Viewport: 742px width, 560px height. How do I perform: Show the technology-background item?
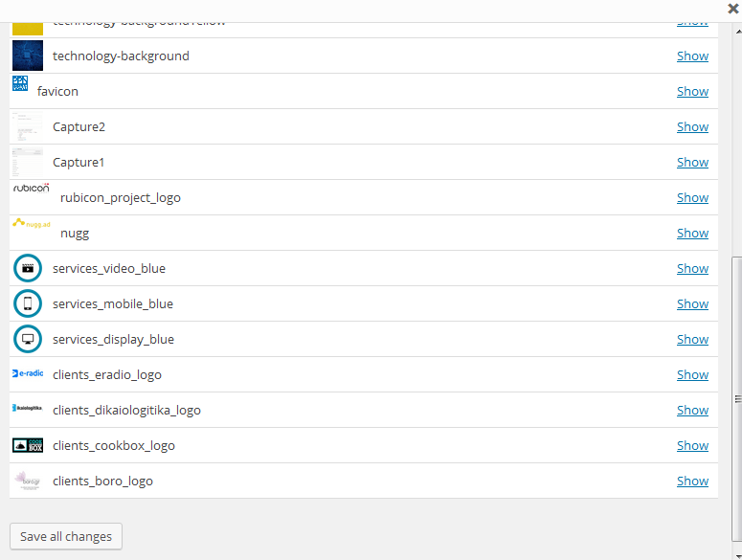pos(692,56)
